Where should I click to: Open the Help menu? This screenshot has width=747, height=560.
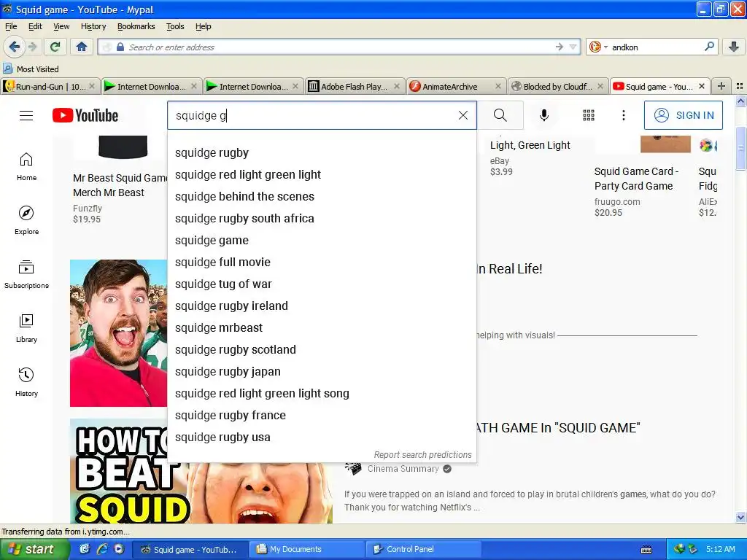pos(203,26)
